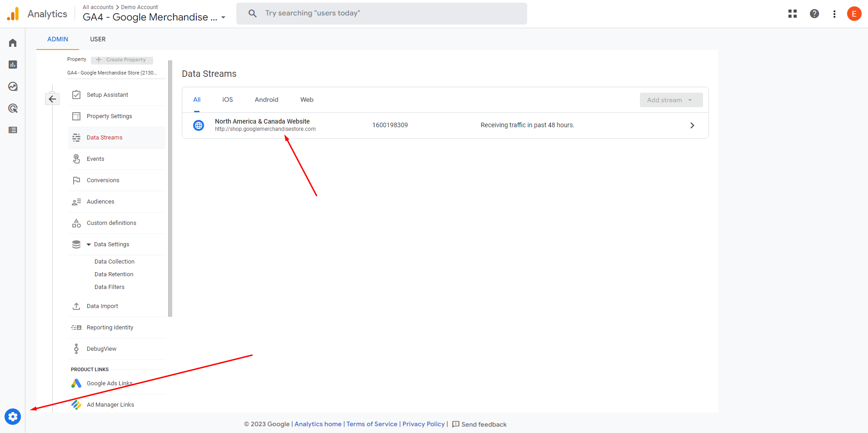Click the Admin gear icon
Viewport: 868px width, 433px height.
coord(13,417)
